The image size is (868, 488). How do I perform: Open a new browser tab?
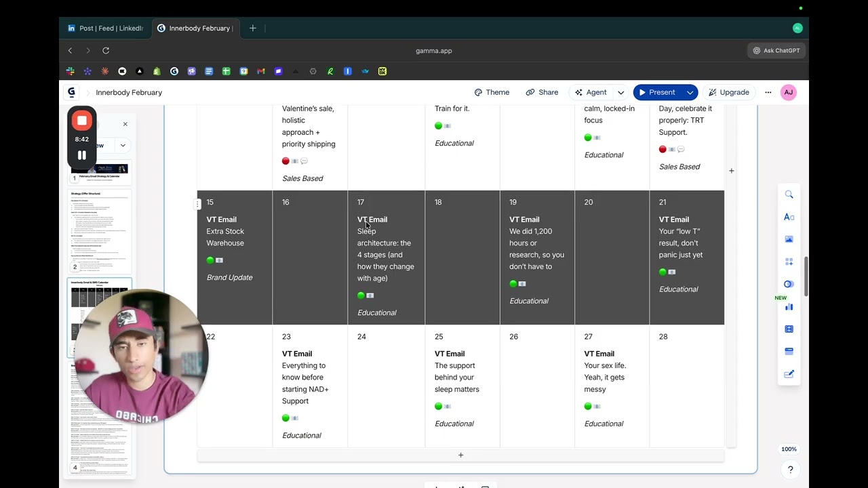coord(252,28)
